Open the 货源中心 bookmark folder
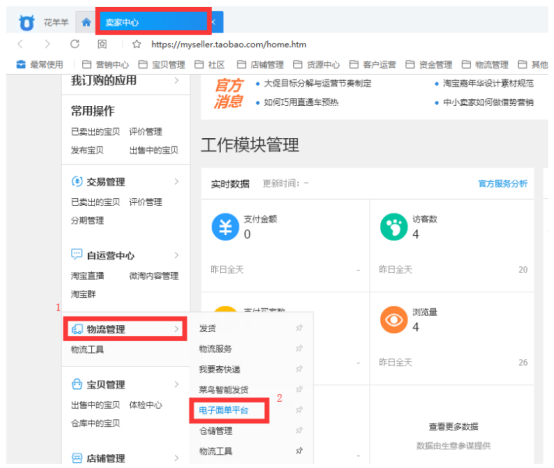This screenshot has height=468, width=554. pyautogui.click(x=317, y=65)
